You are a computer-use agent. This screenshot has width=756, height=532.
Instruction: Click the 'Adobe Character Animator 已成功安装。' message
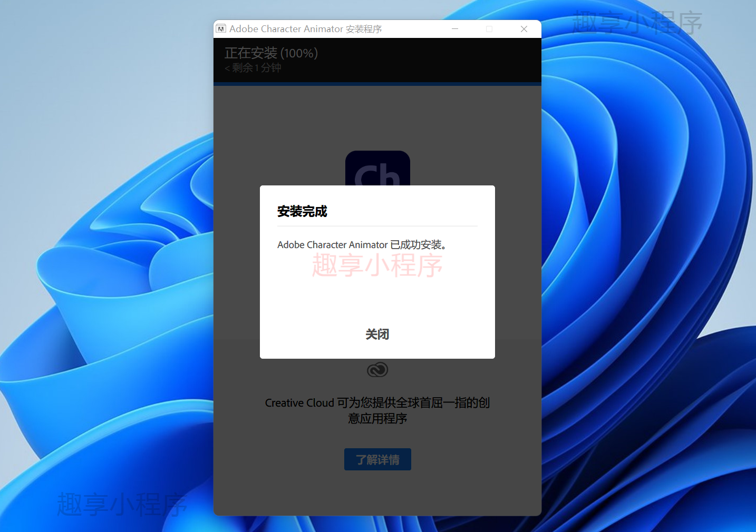pos(362,245)
